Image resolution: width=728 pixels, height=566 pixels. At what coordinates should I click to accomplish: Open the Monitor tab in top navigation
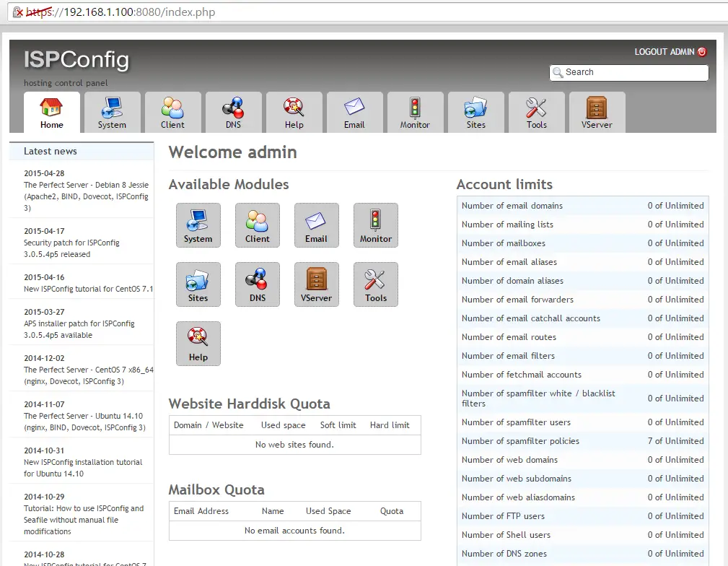pyautogui.click(x=415, y=113)
